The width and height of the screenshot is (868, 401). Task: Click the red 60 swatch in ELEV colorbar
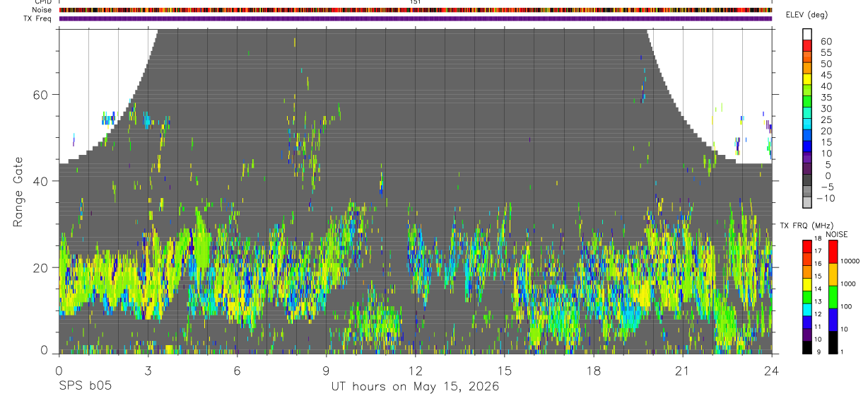point(807,45)
